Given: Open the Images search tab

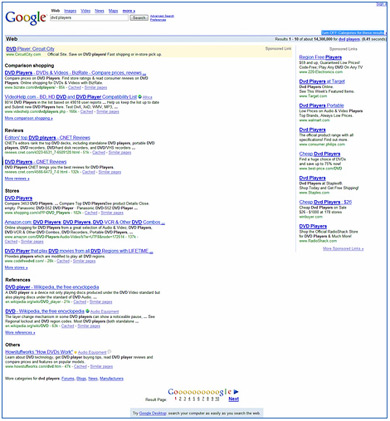Looking at the screenshot, I should tap(70, 11).
